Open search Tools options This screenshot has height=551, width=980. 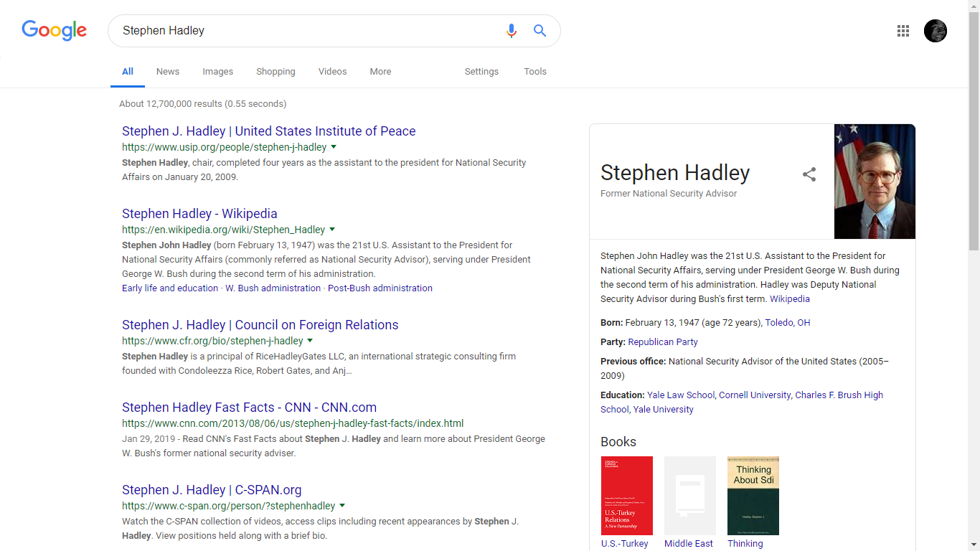coord(535,72)
